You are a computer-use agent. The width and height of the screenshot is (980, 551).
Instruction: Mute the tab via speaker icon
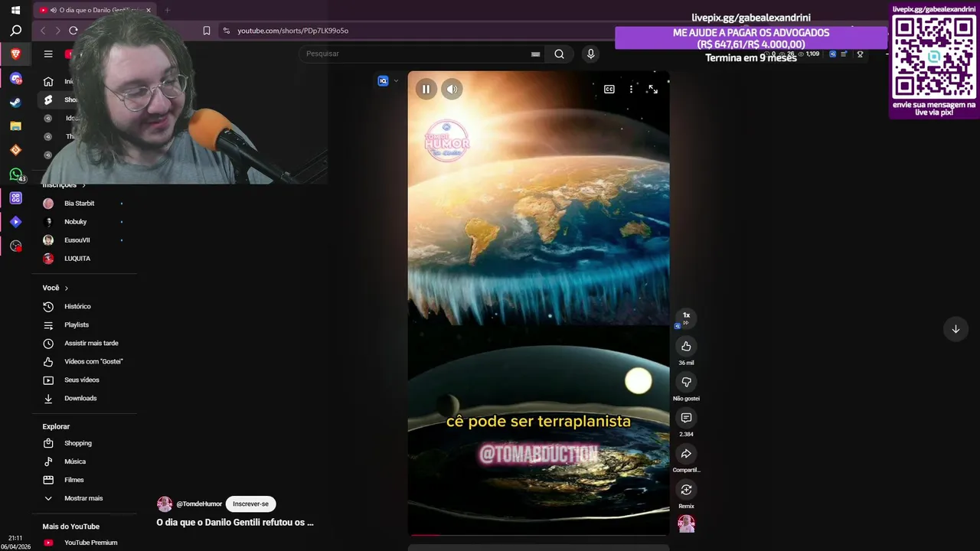coord(54,10)
